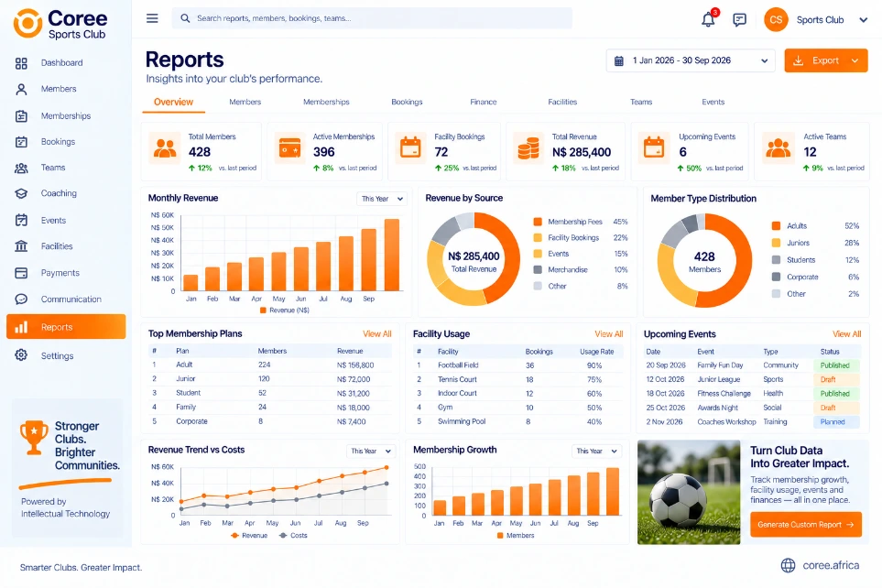This screenshot has height=588, width=882.
Task: Click Juniors legend color swatch
Action: pyautogui.click(x=777, y=243)
